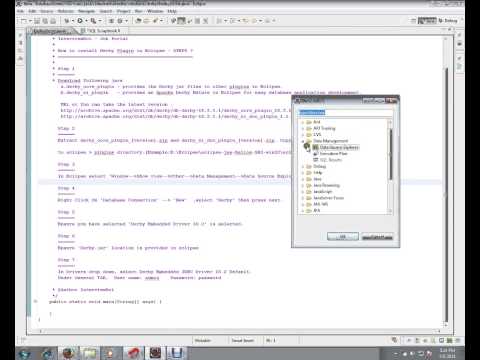
Task: Click the Open Type toolbar icon
Action: click(138, 21)
